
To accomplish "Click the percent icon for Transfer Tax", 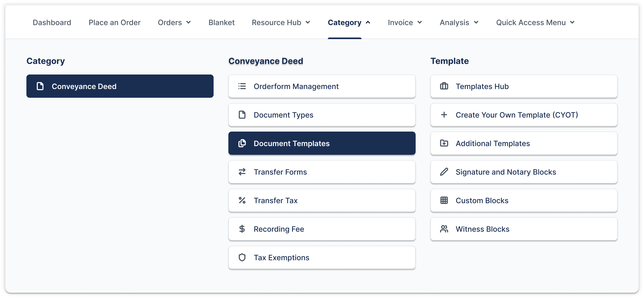I will click(x=242, y=200).
